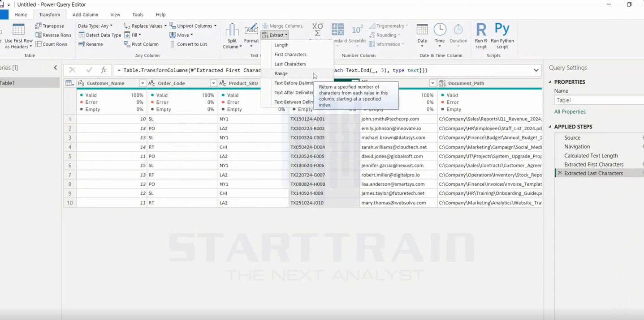Delete the Extracted Last Characters step
644x320 pixels.
[x=560, y=173]
